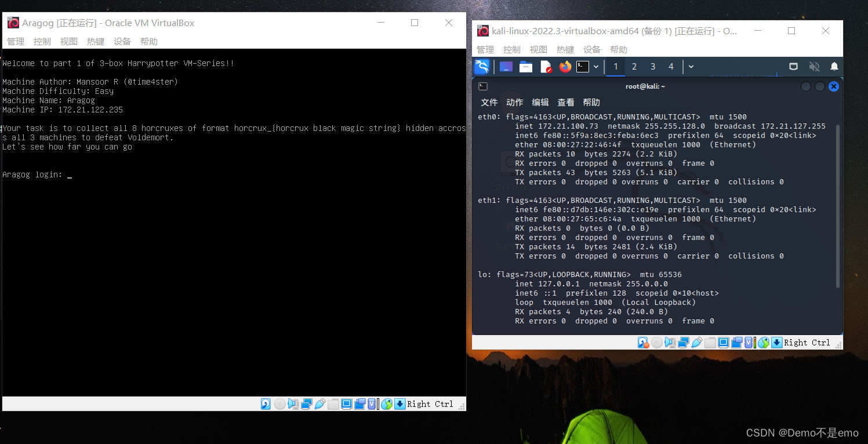Screen dimensions: 868x444
Task: Open 文件 menu in root@kali terminal
Action: pyautogui.click(x=489, y=102)
